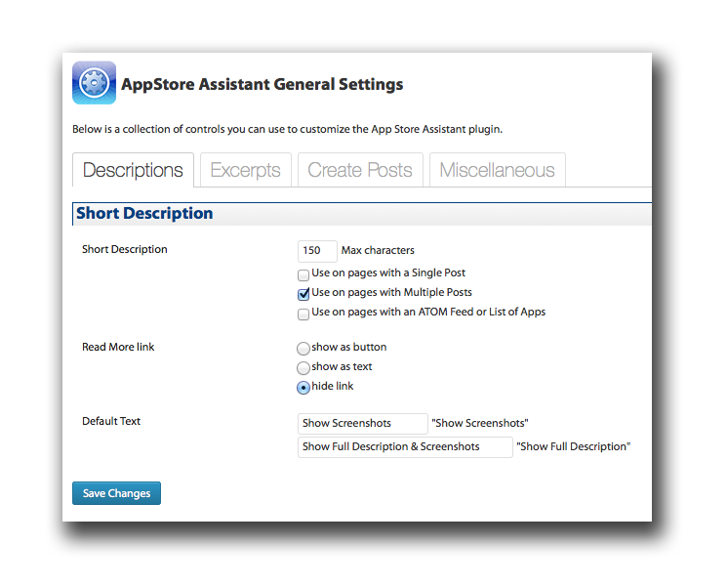Image resolution: width=728 pixels, height=586 pixels.
Task: Click the Max characters label
Action: [x=378, y=250]
